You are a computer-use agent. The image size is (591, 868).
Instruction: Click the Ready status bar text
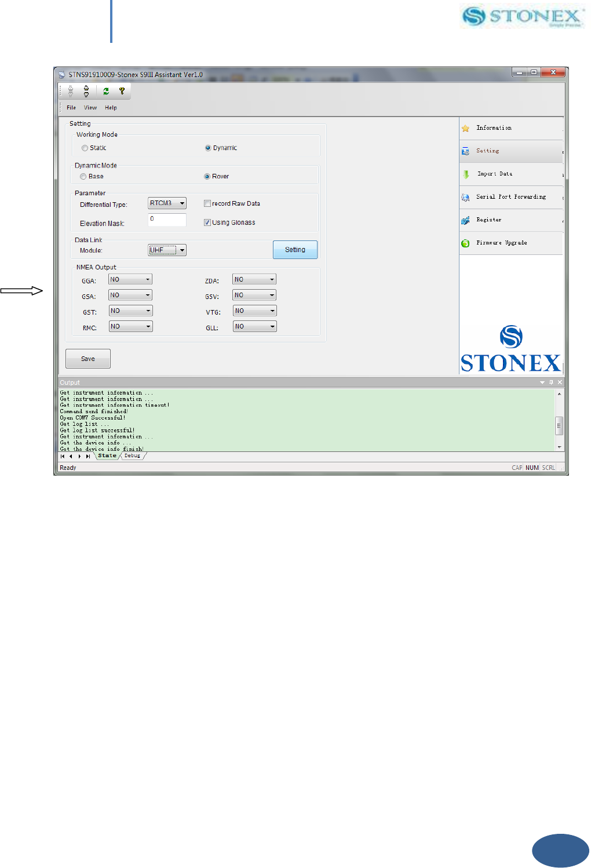(x=68, y=468)
